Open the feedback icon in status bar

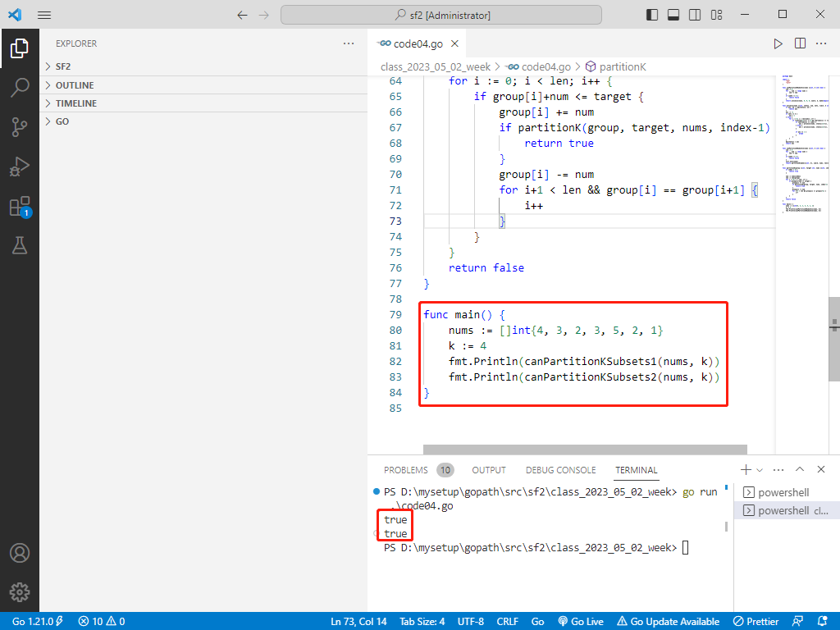(797, 621)
